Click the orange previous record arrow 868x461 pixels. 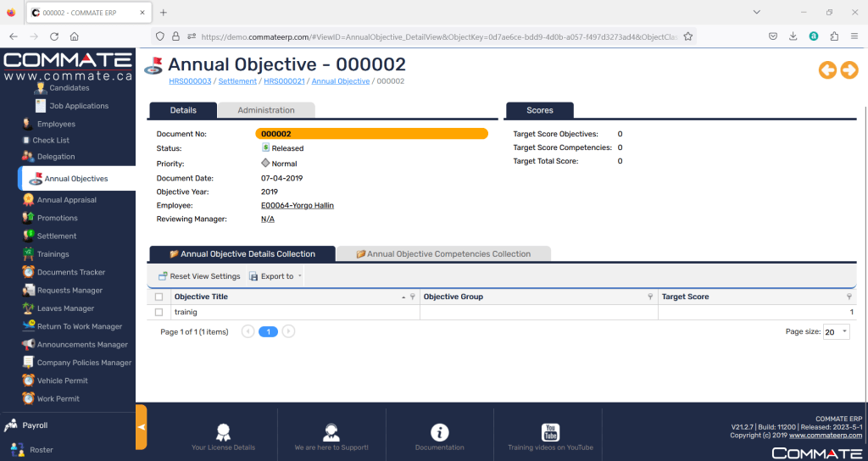tap(827, 70)
